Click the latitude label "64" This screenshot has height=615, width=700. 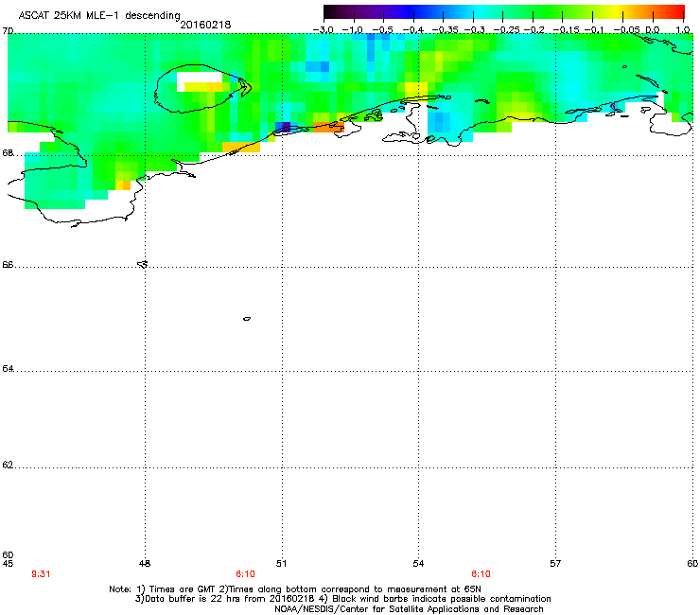8,368
